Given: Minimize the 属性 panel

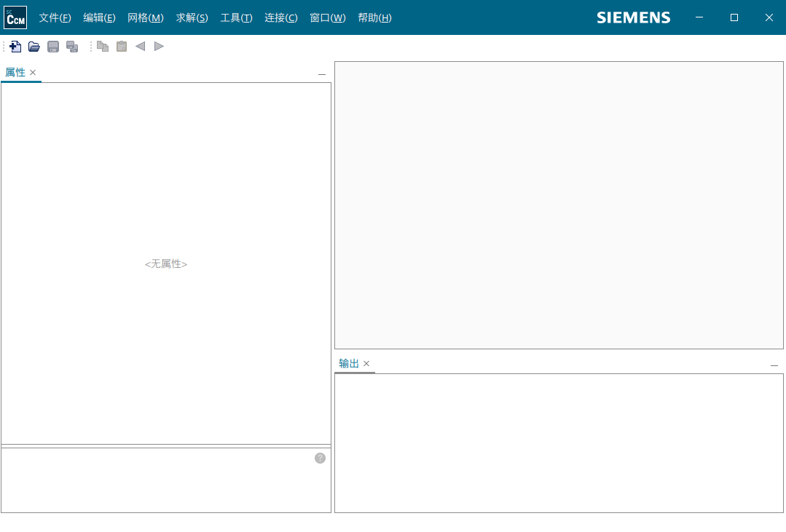Looking at the screenshot, I should pyautogui.click(x=322, y=74).
